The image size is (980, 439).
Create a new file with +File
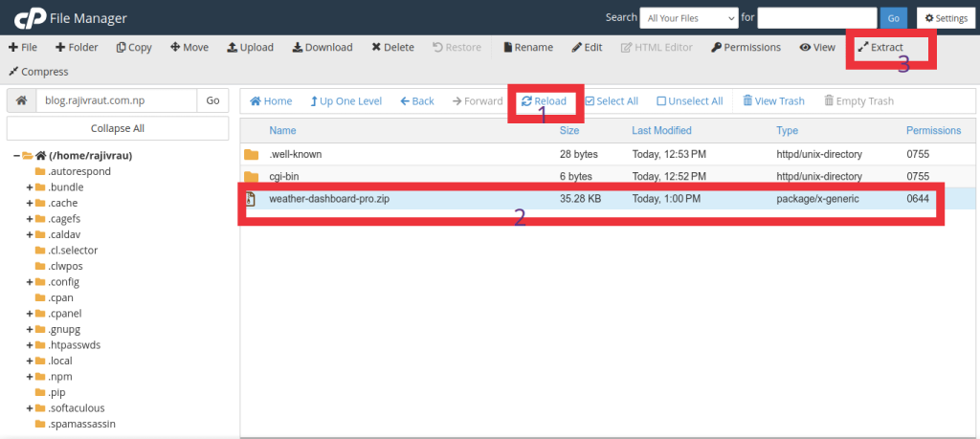[x=23, y=48]
